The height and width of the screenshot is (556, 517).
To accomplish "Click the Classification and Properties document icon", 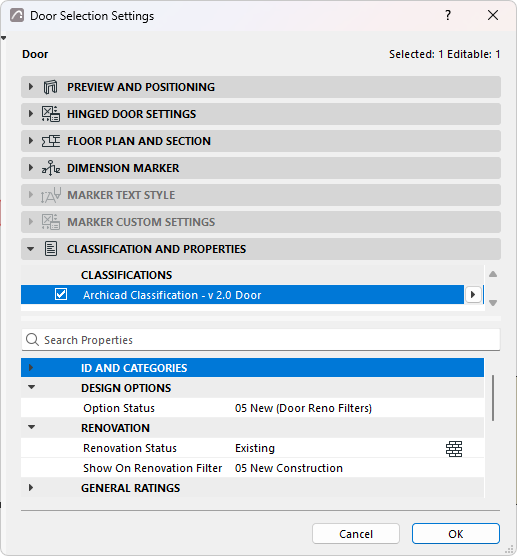I will pyautogui.click(x=51, y=249).
